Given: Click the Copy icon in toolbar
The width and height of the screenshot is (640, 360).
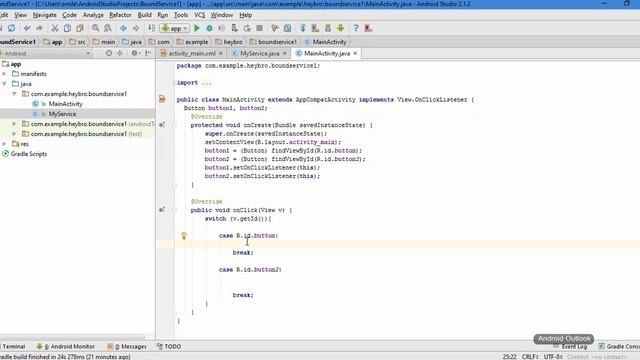Looking at the screenshot, I should pos(67,28).
